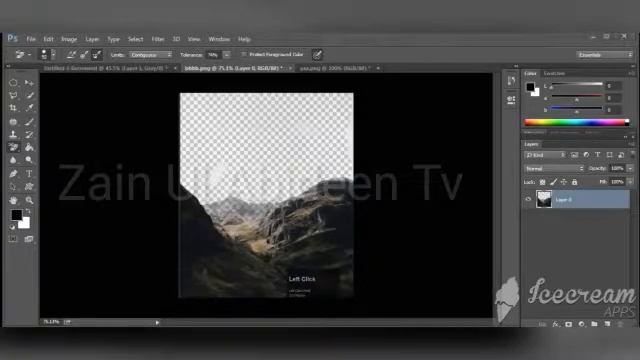
Task: Change the screen mode
Action: [29, 239]
